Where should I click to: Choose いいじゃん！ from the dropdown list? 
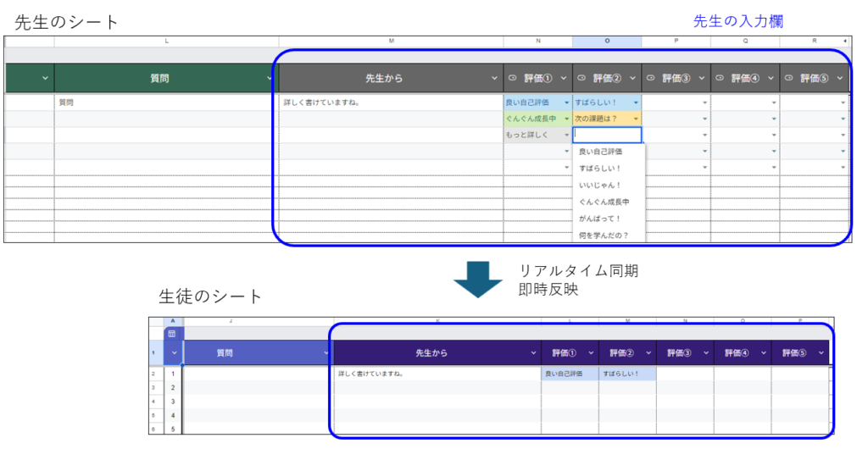pos(600,185)
